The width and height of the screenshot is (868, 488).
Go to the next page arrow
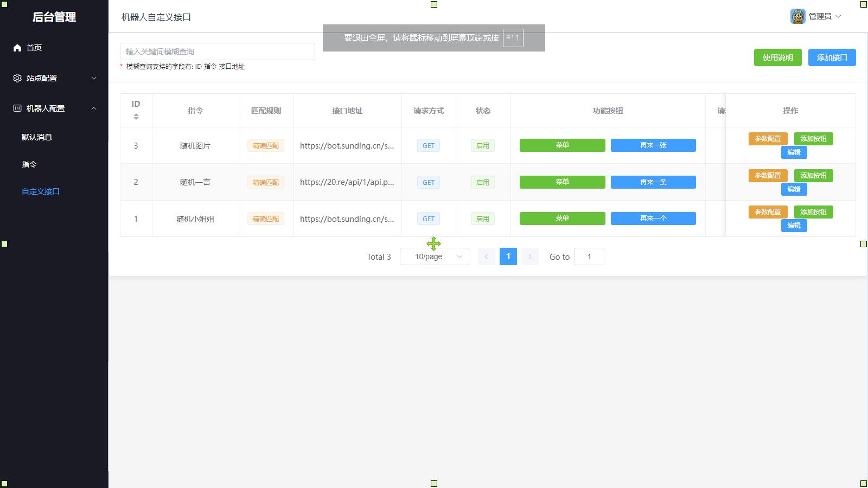[530, 256]
